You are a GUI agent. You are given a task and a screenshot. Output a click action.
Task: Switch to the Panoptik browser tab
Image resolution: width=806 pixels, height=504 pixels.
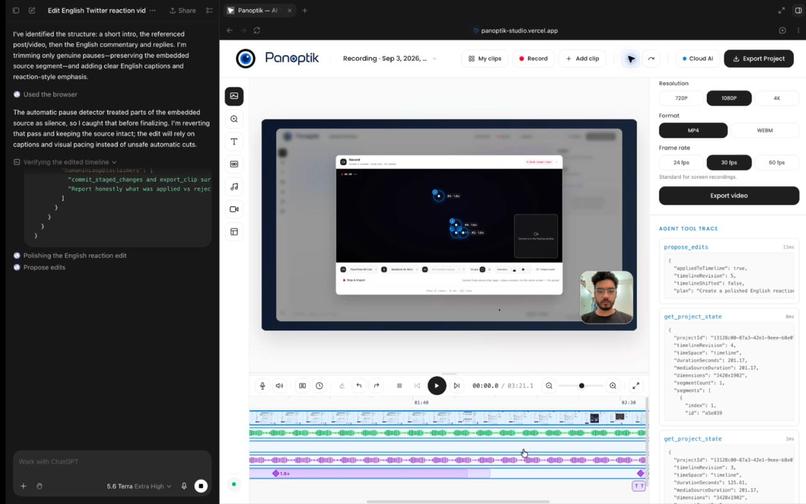pos(259,10)
